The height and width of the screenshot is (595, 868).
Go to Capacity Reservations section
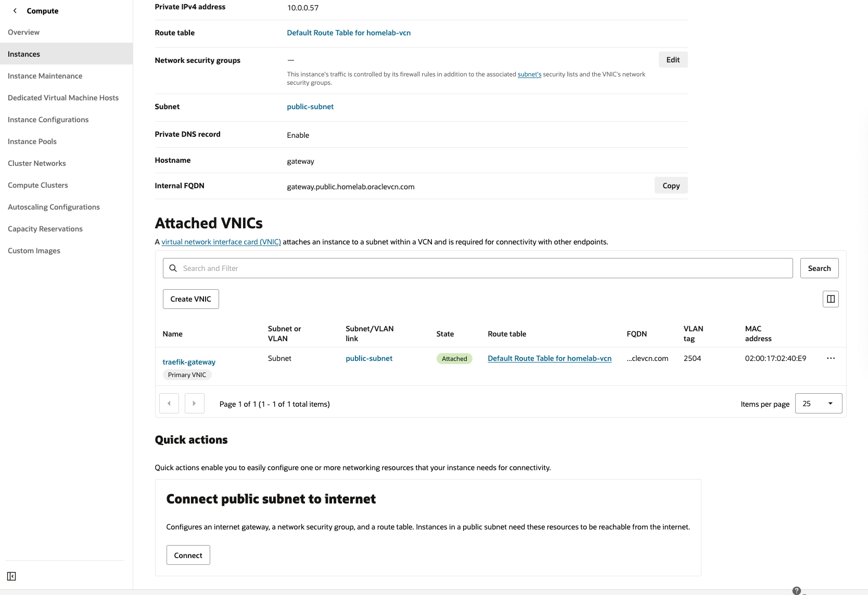[x=45, y=229]
